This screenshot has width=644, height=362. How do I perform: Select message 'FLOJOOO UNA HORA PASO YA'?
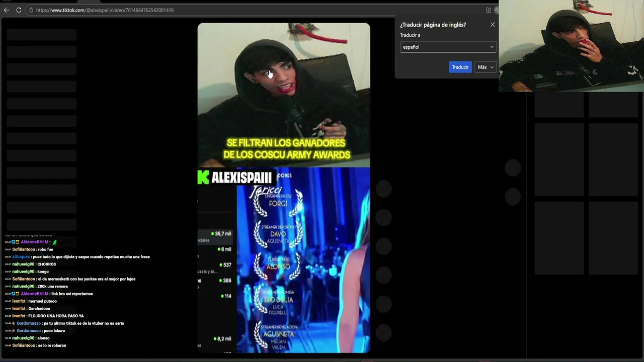(x=56, y=316)
